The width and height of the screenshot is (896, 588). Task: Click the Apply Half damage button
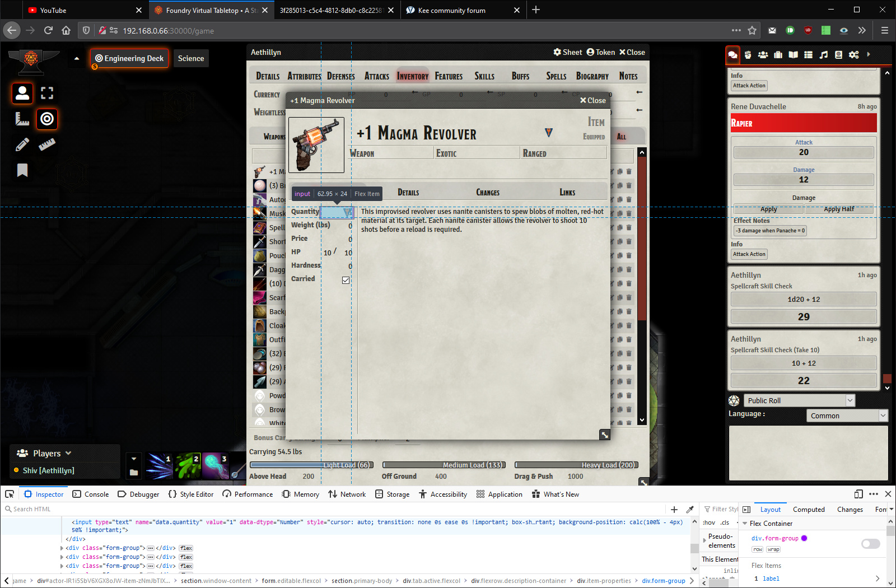[x=838, y=209]
